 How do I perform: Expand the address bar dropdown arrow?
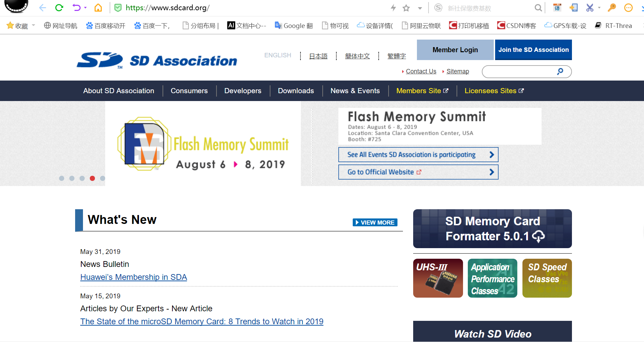point(420,8)
